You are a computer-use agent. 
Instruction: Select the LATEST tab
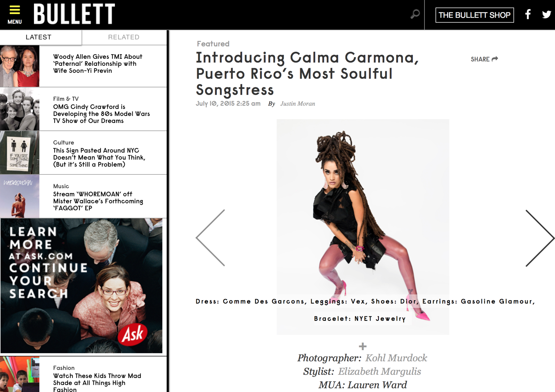38,37
